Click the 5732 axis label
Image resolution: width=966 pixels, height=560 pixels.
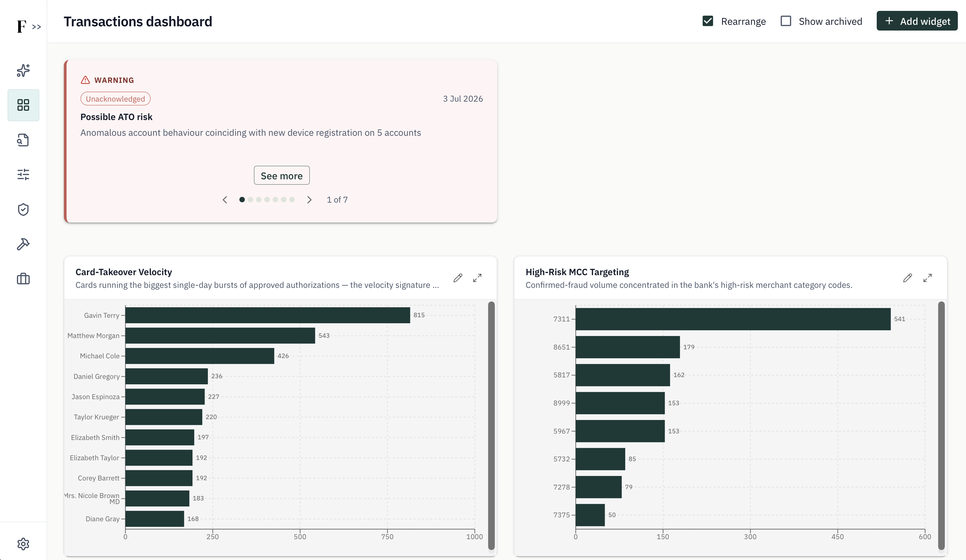coord(562,459)
